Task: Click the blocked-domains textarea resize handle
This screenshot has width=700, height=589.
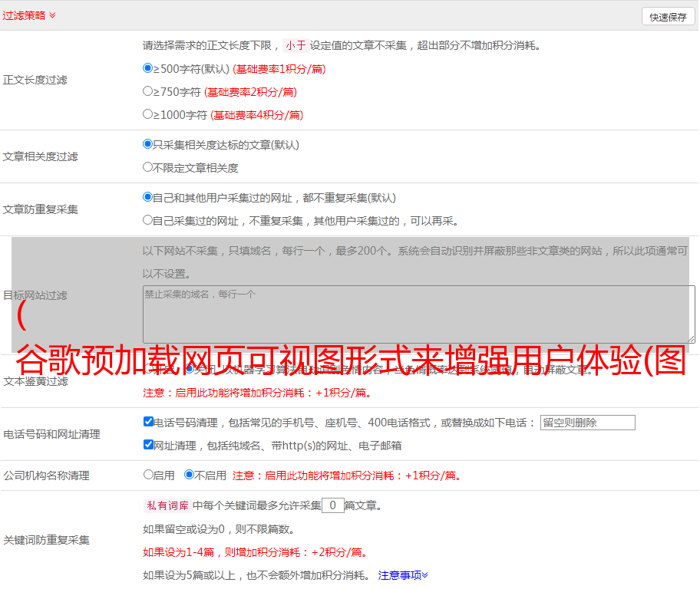Action: (x=691, y=339)
